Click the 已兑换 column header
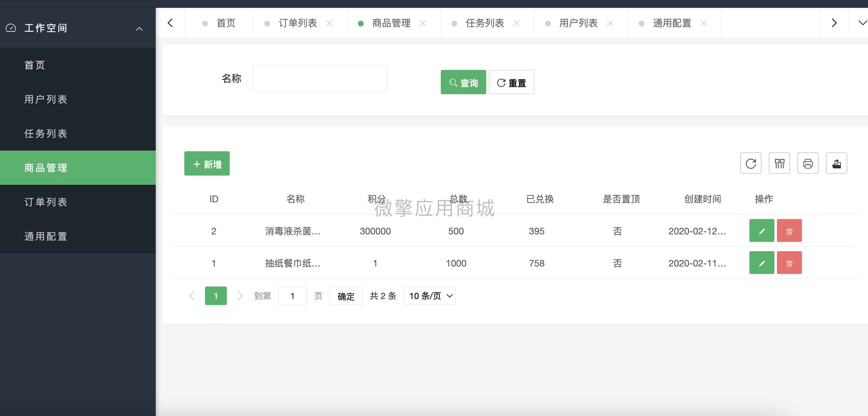Image resolution: width=868 pixels, height=416 pixels. [540, 199]
